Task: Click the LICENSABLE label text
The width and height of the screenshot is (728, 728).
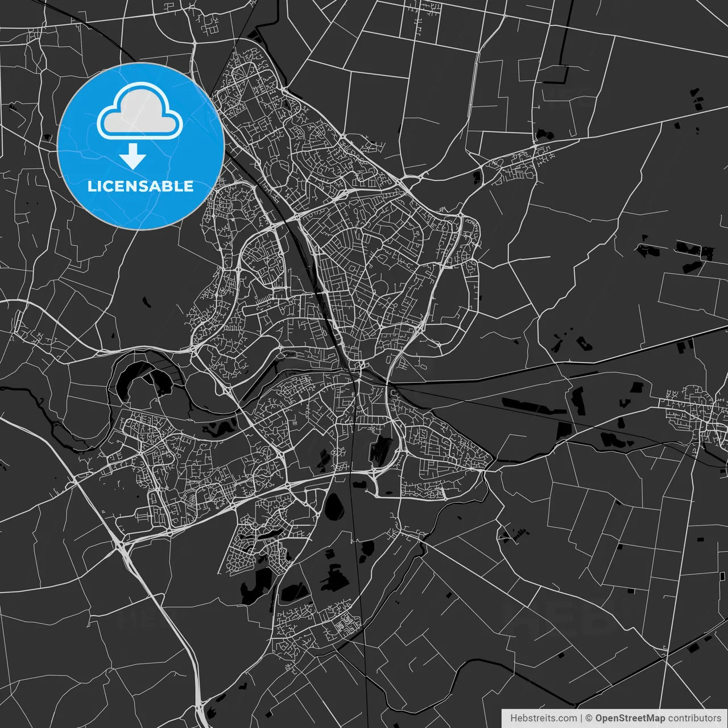Action: click(140, 184)
